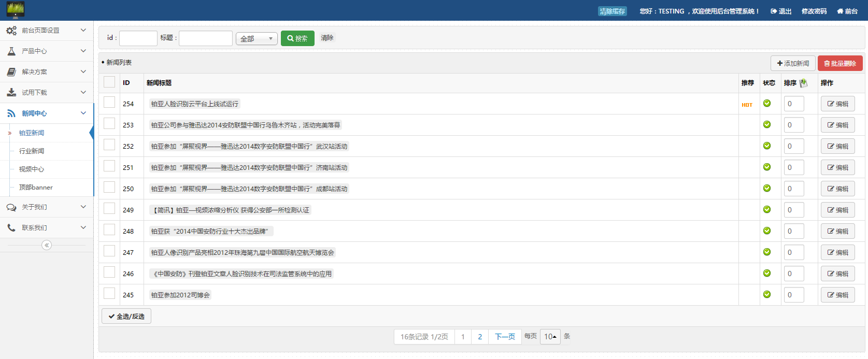
Task: Expand the 联系我们 menu chevron
Action: click(x=83, y=227)
